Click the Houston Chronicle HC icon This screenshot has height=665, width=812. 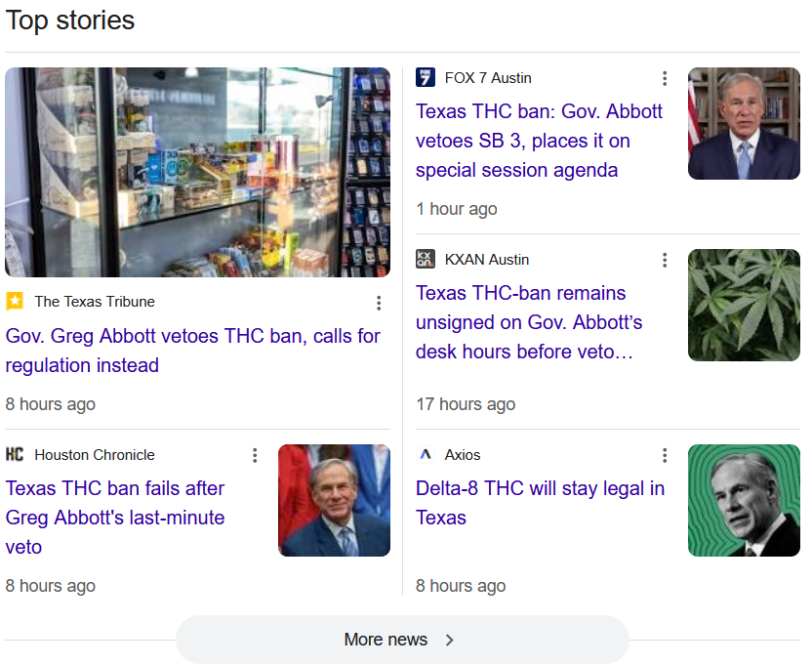(x=15, y=455)
